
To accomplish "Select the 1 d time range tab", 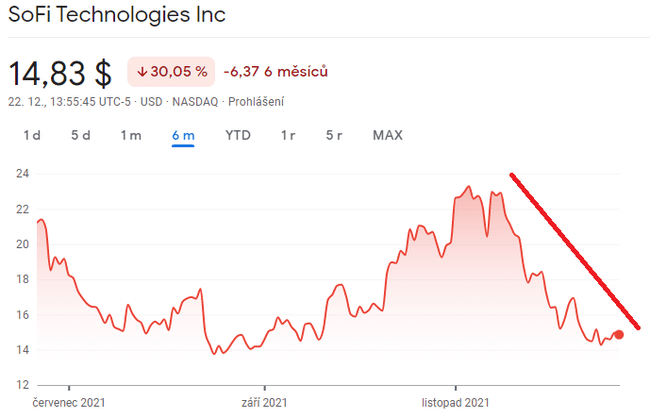I will 32,135.
